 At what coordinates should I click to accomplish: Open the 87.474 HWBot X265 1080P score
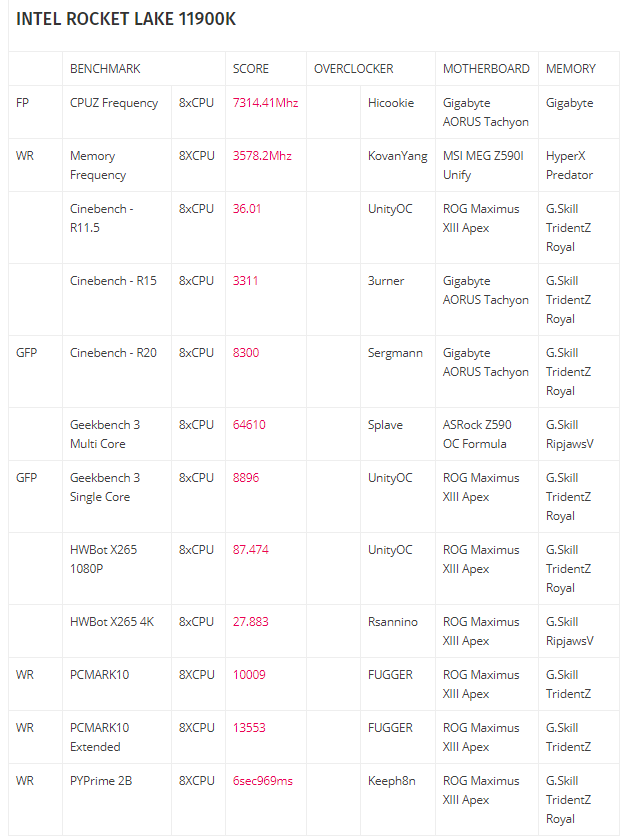pyautogui.click(x=250, y=550)
